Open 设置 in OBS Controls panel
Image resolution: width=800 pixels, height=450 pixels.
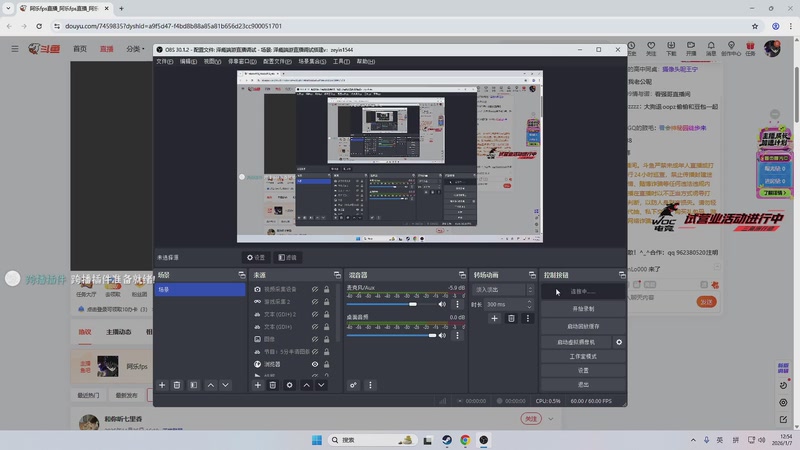583,370
